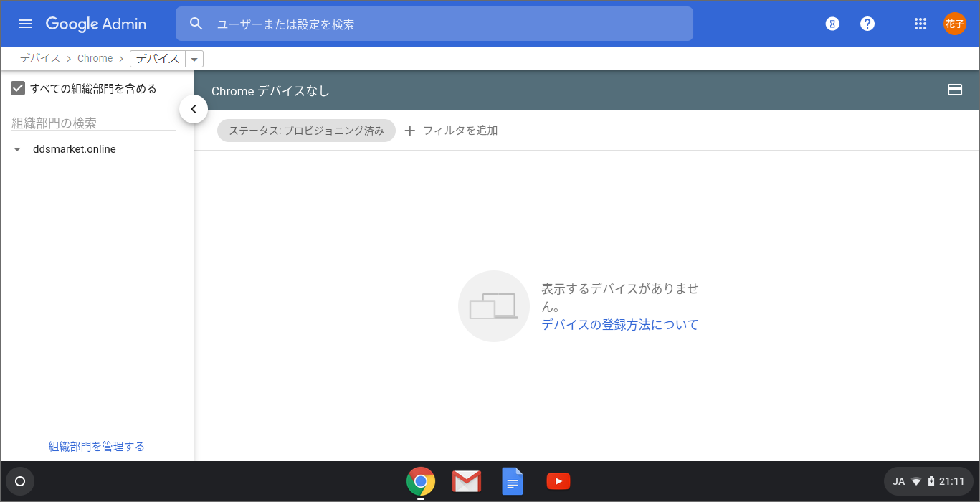Screen dimensions: 980x502
Task: Open the main hamburger menu
Action: (26, 24)
